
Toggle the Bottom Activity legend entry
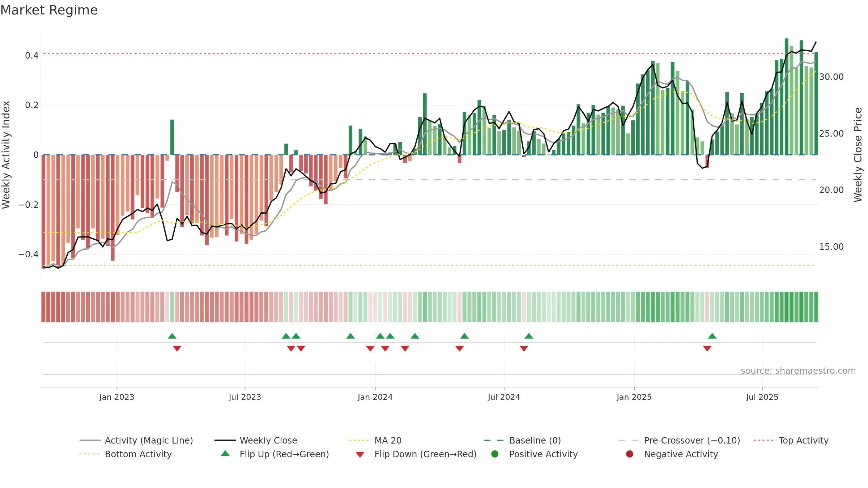pos(125,454)
